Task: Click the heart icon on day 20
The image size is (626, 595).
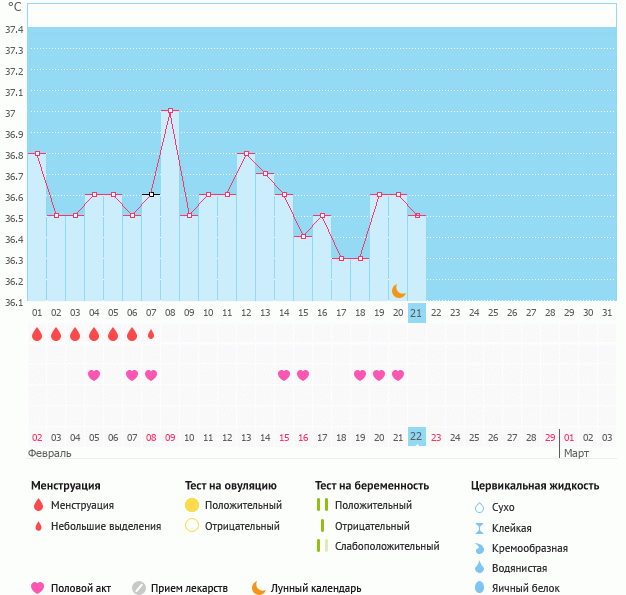Action: coord(398,375)
